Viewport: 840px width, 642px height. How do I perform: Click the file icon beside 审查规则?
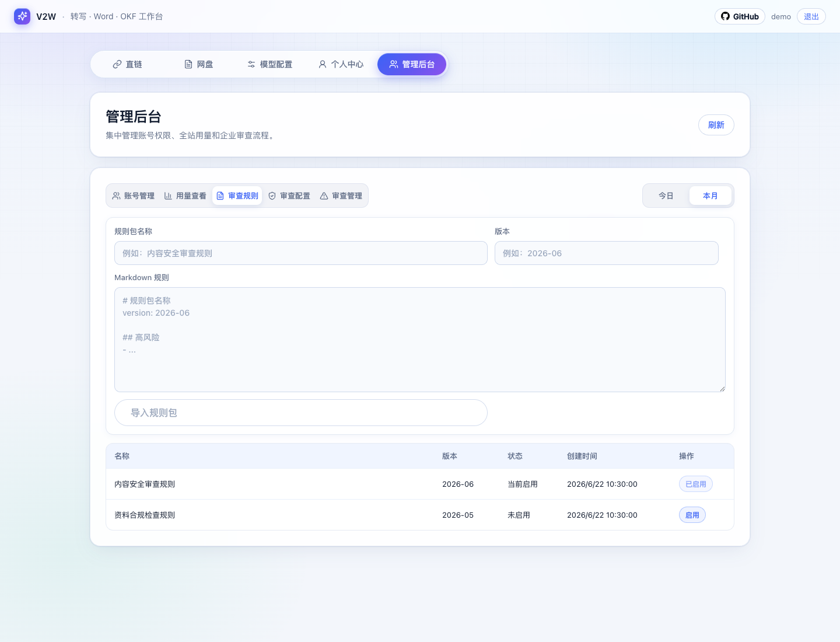pyautogui.click(x=220, y=196)
